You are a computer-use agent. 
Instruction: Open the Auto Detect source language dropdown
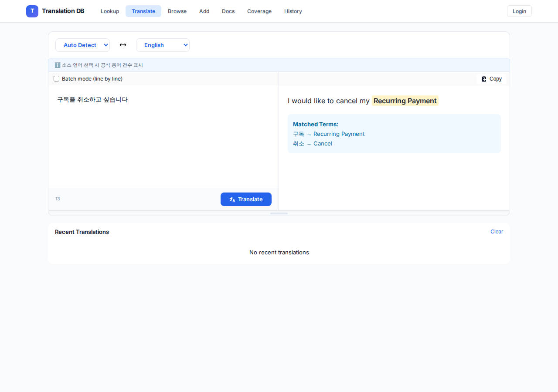click(x=82, y=45)
